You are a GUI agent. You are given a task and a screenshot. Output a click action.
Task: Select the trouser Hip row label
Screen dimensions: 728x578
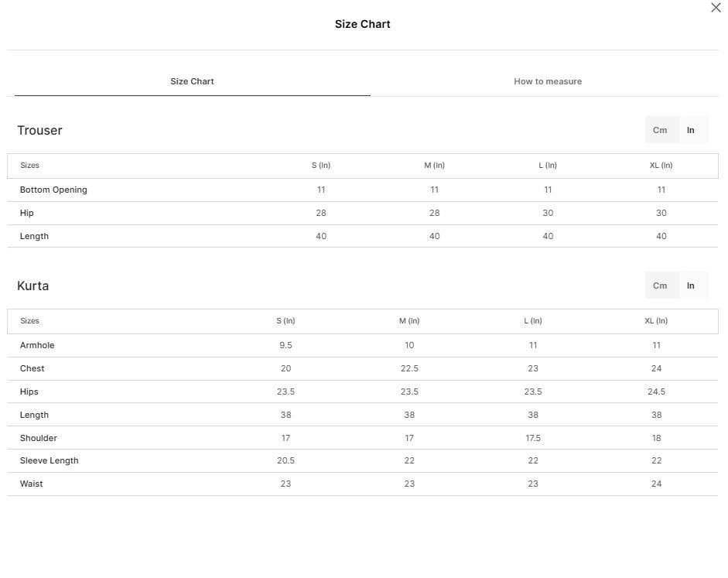tap(26, 213)
